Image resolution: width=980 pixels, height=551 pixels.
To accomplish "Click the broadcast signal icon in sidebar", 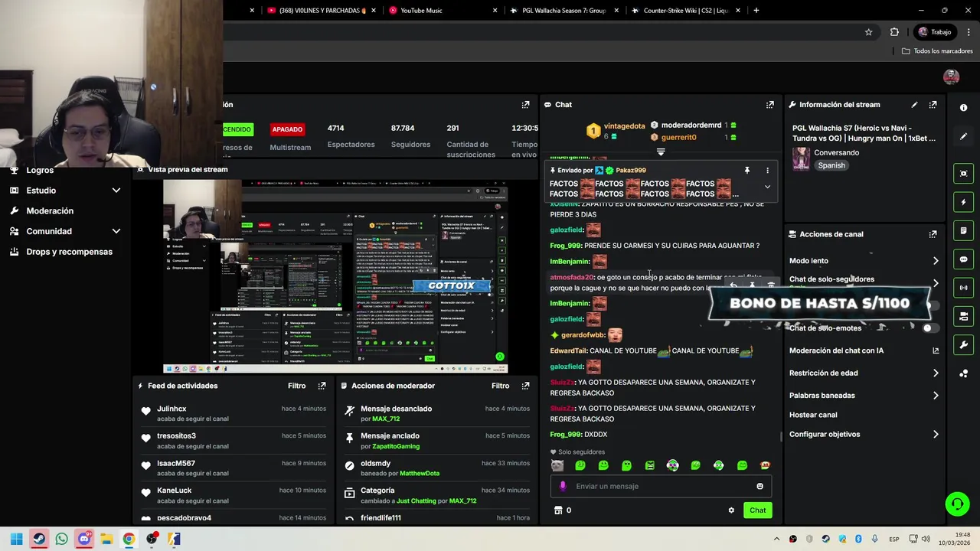I will pyautogui.click(x=963, y=288).
